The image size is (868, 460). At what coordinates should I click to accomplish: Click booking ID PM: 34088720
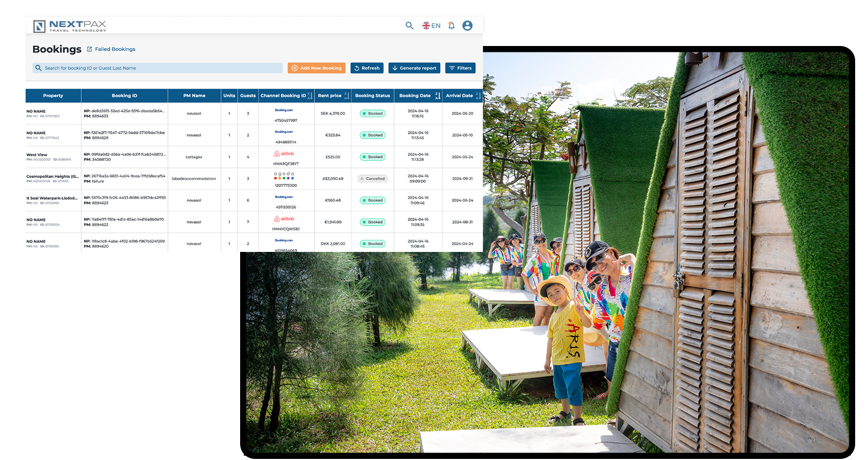pyautogui.click(x=97, y=159)
